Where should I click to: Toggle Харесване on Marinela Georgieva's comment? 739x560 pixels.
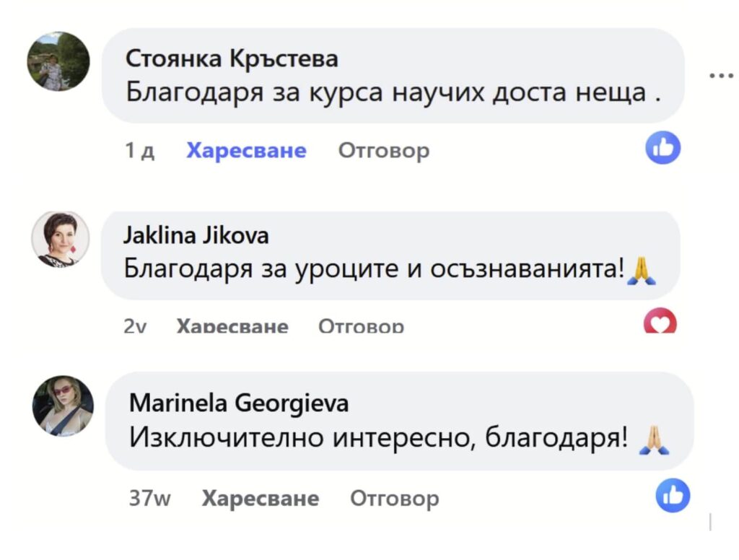click(261, 499)
